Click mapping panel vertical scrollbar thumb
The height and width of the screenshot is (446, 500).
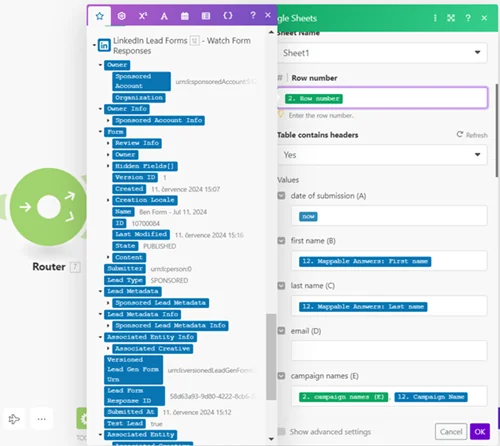click(271, 356)
